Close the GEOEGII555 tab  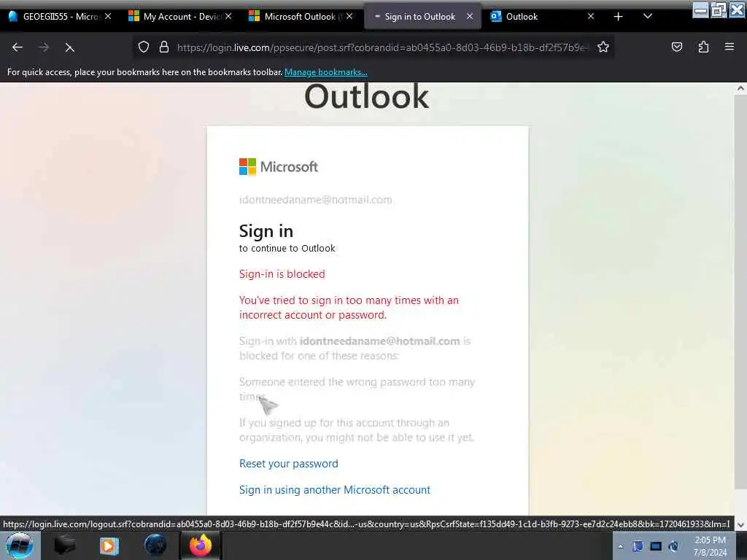coord(108,16)
